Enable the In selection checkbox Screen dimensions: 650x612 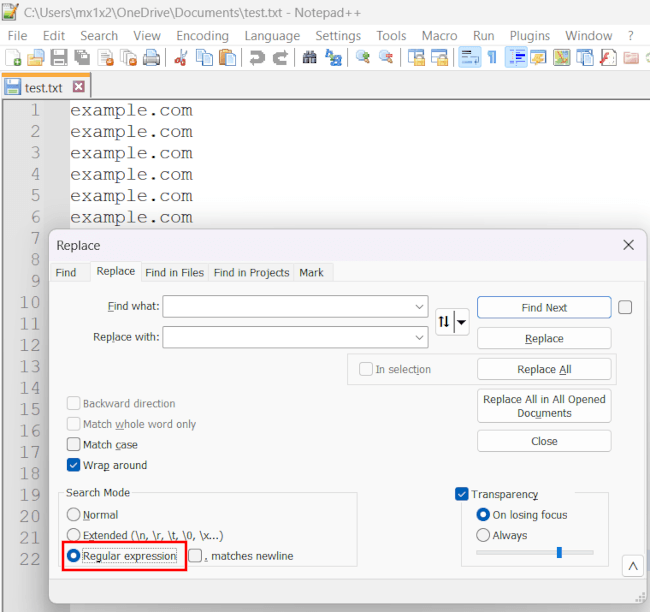[x=366, y=369]
